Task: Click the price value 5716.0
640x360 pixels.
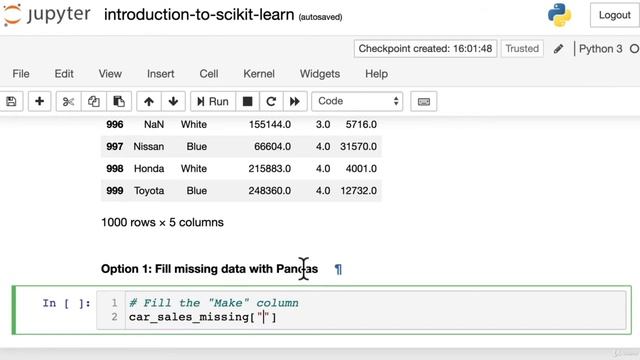Action: [x=361, y=124]
